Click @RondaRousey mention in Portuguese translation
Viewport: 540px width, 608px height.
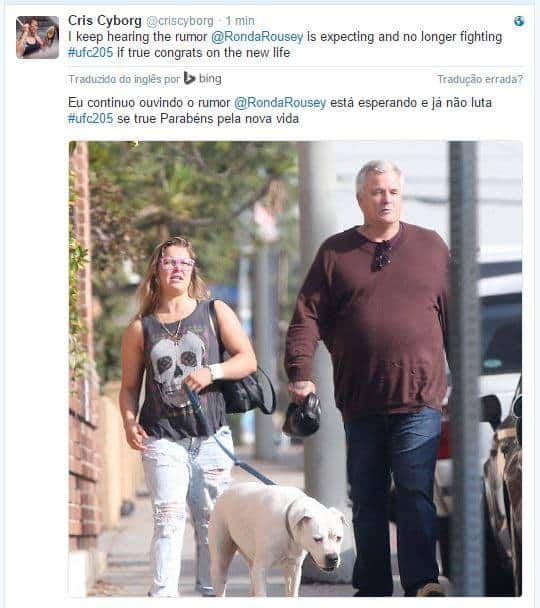click(x=280, y=103)
